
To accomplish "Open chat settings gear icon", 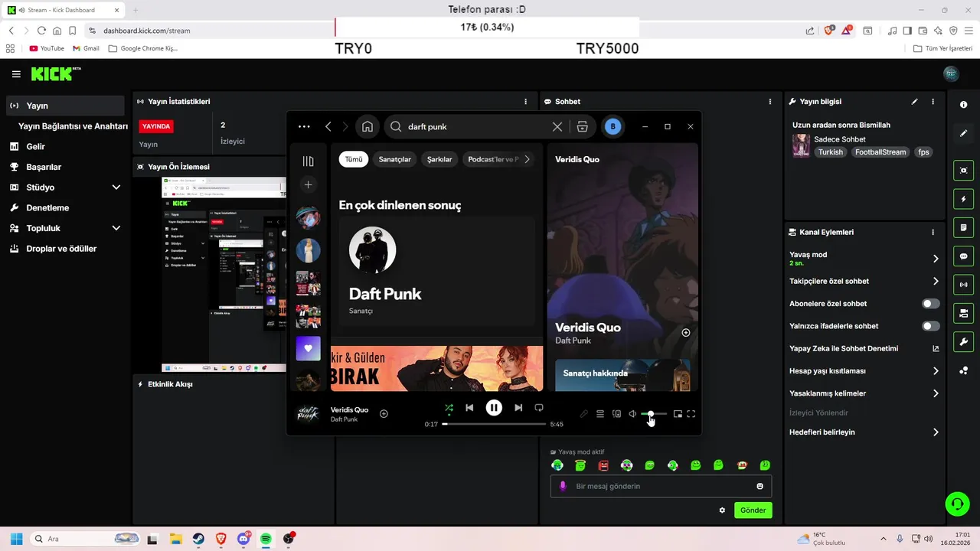I will coord(722,510).
